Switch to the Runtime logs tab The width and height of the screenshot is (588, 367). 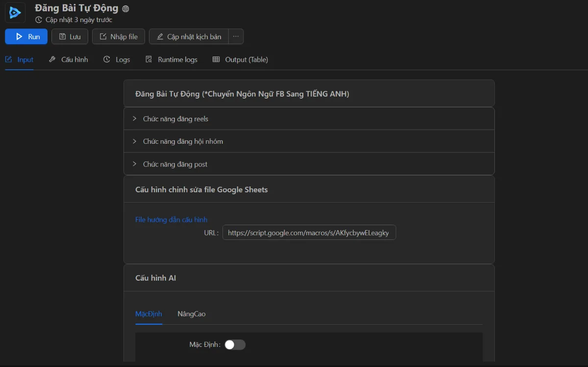pos(171,60)
